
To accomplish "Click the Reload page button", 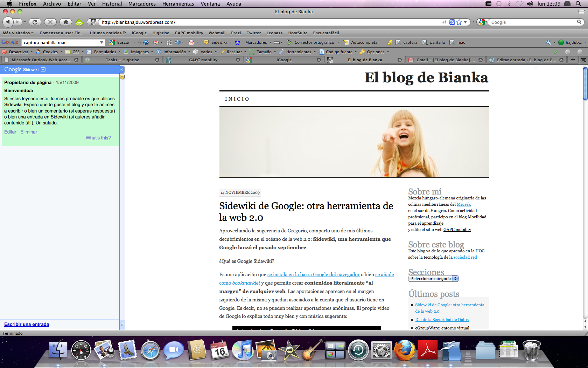I will (x=35, y=22).
